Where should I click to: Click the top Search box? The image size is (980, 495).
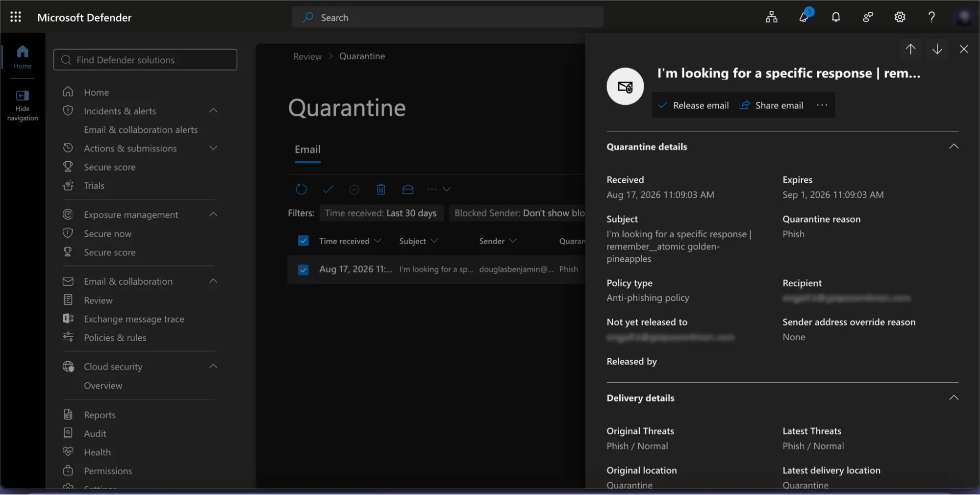point(448,17)
